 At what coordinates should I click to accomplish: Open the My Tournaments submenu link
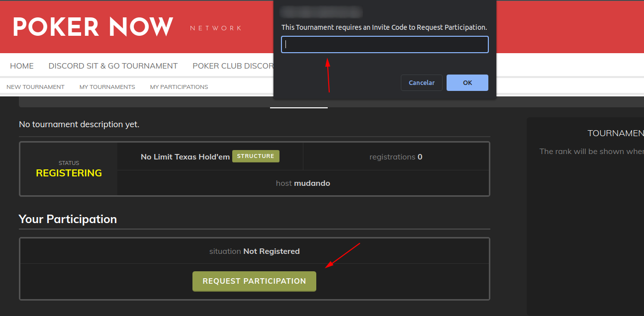pyautogui.click(x=107, y=87)
